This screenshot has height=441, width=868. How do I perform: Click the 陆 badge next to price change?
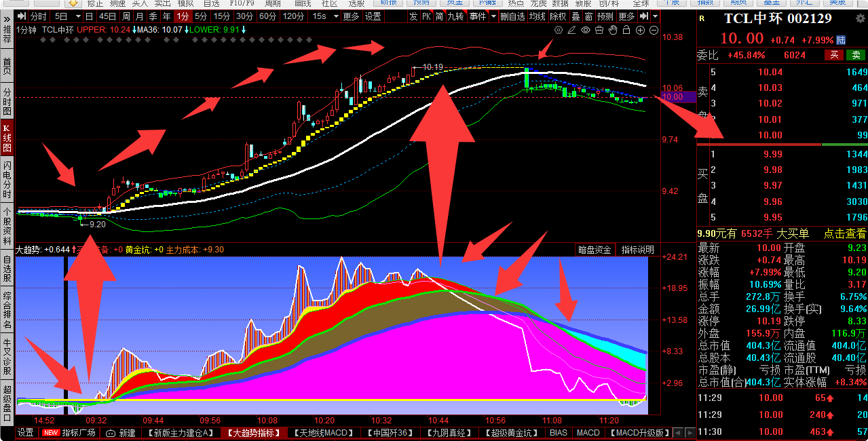click(841, 41)
